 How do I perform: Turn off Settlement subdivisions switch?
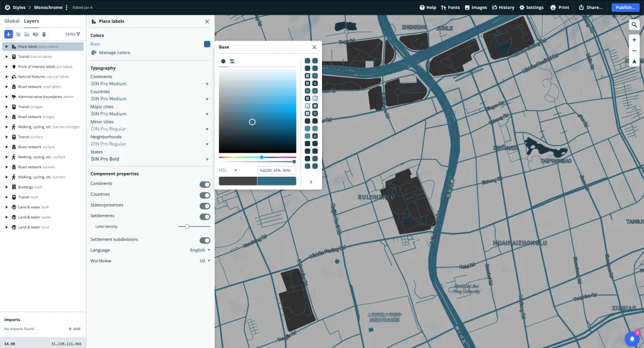pyautogui.click(x=205, y=240)
